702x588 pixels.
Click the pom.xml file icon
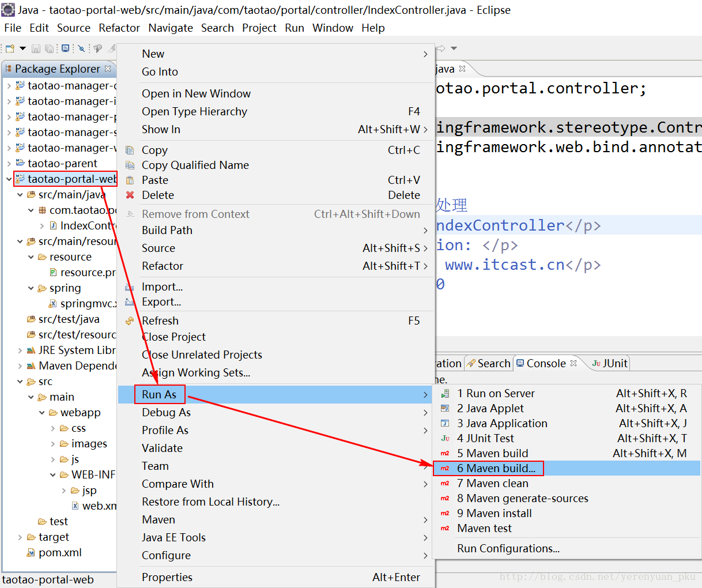click(x=31, y=552)
